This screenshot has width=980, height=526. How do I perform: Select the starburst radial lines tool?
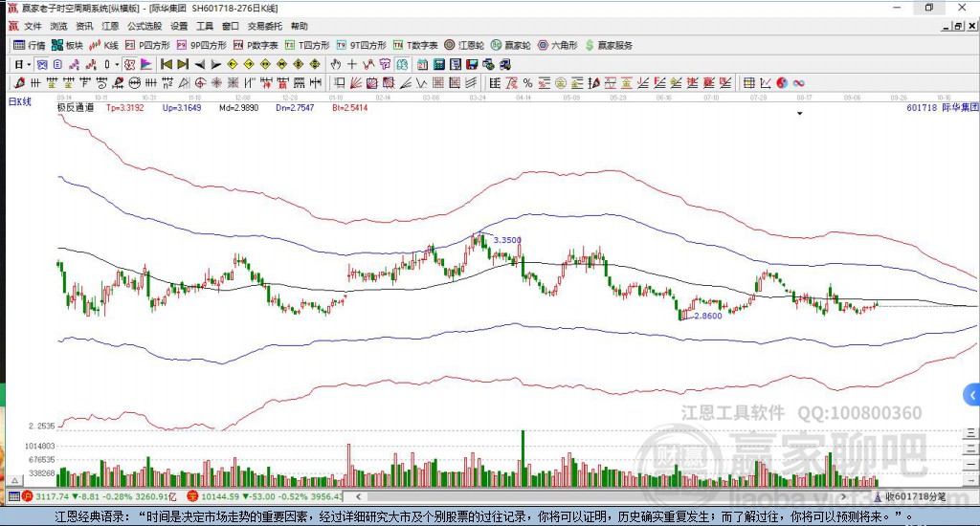point(216,82)
